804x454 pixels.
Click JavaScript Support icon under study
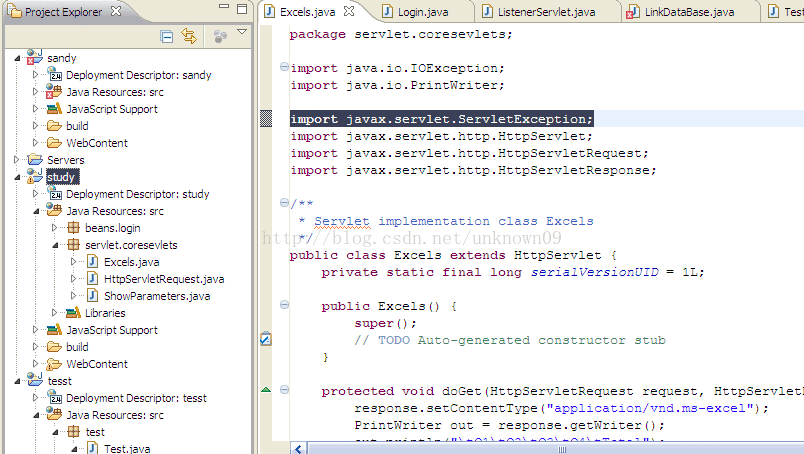tap(54, 329)
